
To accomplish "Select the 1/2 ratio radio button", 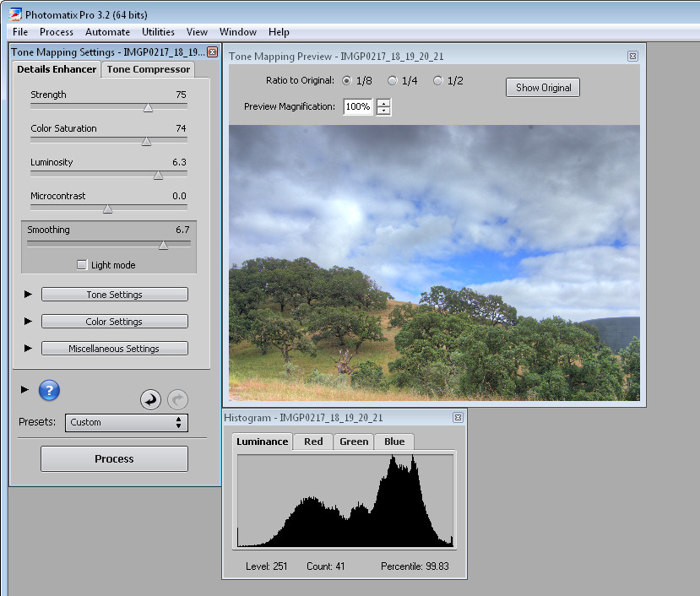I will (438, 81).
